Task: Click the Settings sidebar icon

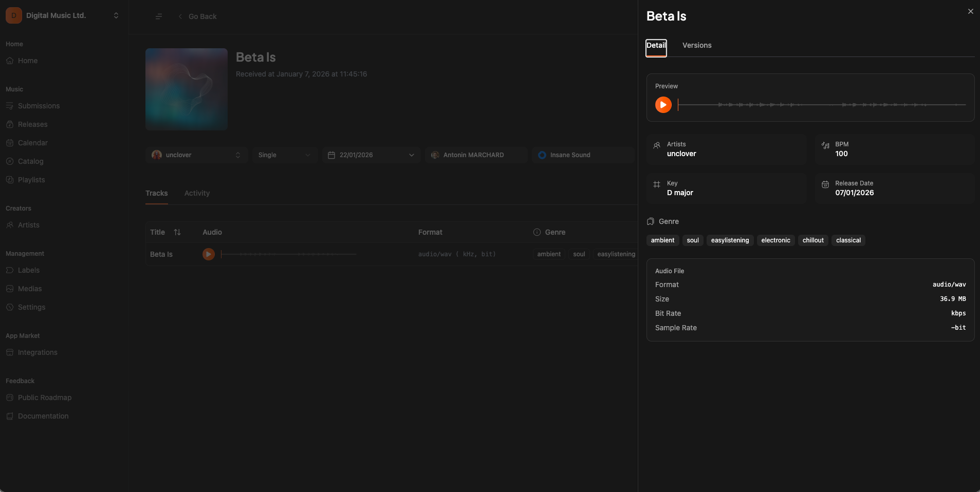Action: [x=10, y=307]
